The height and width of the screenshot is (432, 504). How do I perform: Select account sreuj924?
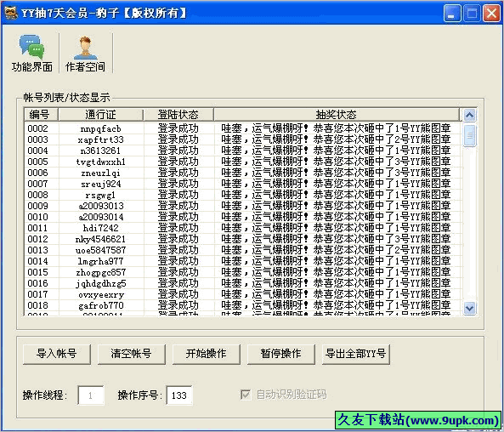(x=101, y=184)
